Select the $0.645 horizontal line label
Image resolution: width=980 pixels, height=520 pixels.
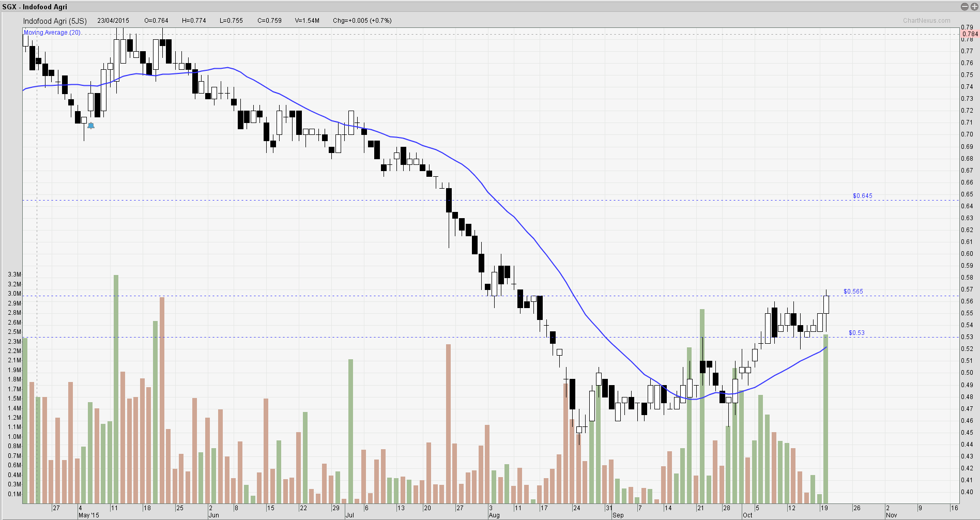[x=862, y=196]
